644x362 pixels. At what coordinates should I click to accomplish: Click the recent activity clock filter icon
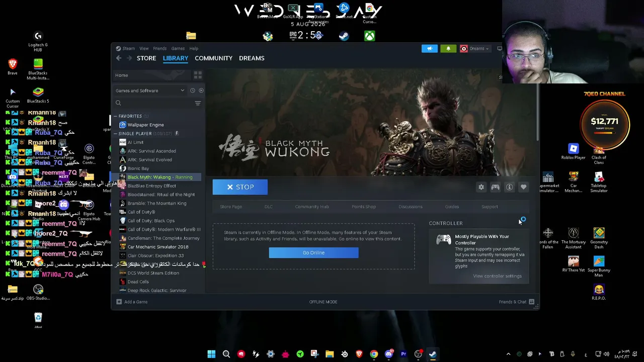click(x=192, y=90)
